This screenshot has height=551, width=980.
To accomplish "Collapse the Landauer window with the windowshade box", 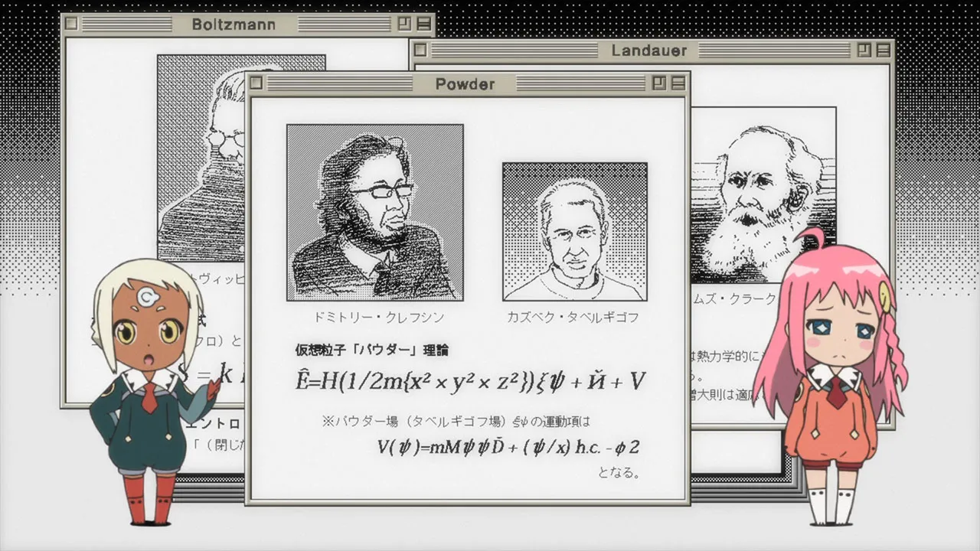I will [882, 51].
